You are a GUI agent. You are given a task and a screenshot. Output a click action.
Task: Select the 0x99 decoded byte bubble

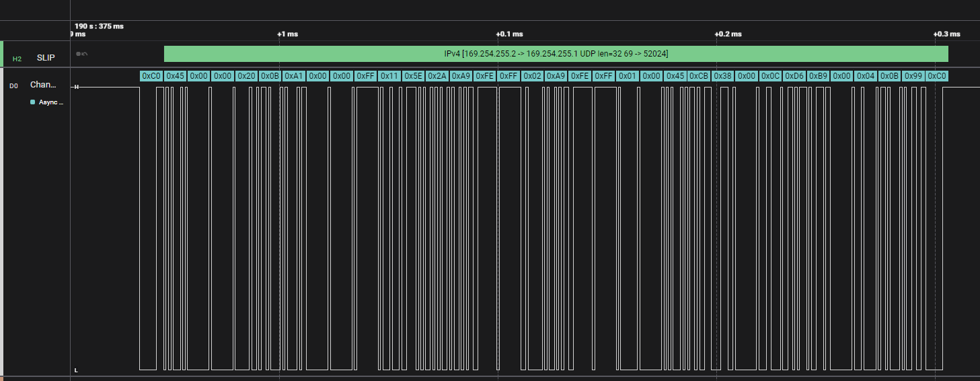click(x=913, y=76)
